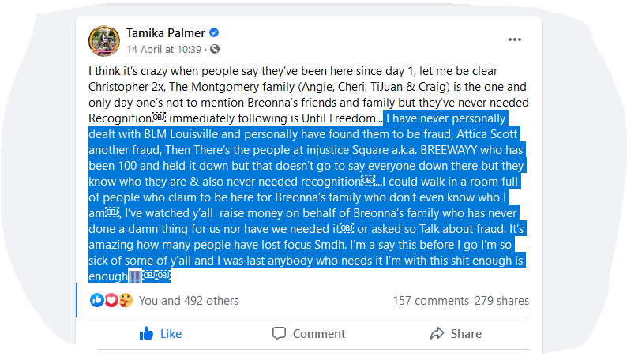Click the blue verified badge
Image resolution: width=627 pixels, height=364 pixels.
click(214, 32)
